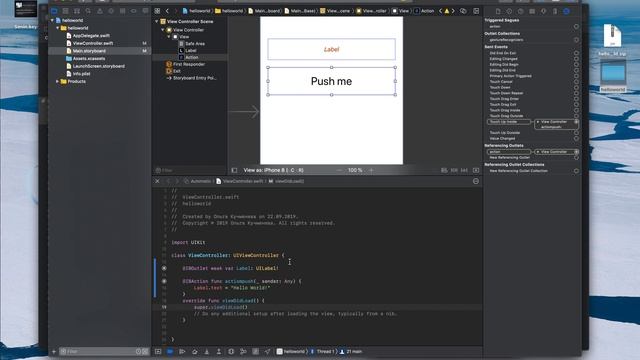Zoom in the storyboard canvas
This screenshot has height=360, width=640.
coord(371,170)
